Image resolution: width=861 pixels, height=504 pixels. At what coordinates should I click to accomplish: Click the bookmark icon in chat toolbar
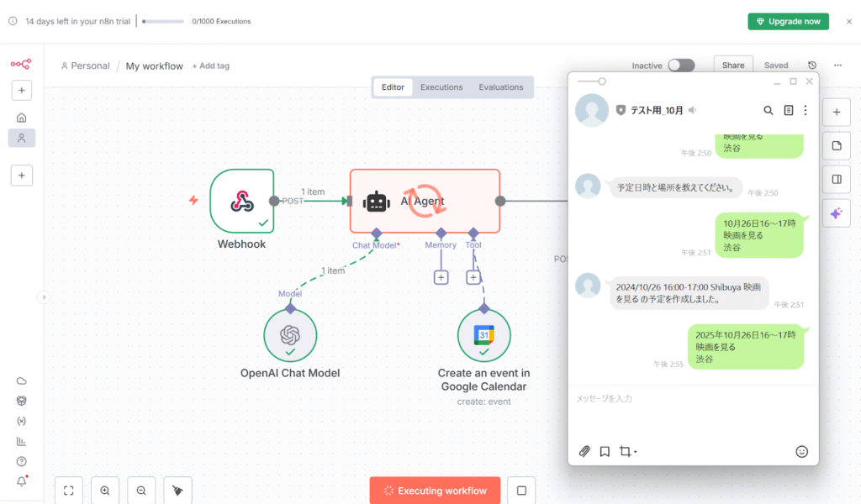(x=605, y=451)
